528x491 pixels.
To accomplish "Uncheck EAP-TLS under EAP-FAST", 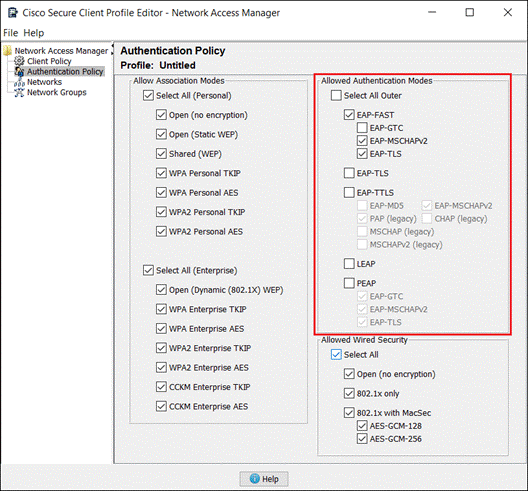I will point(362,154).
